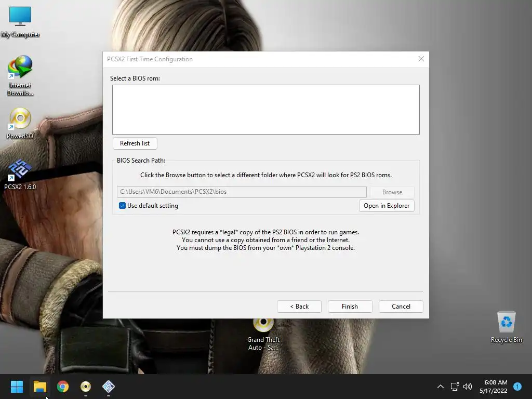
Task: Click Open in Explorer button
Action: pyautogui.click(x=387, y=206)
